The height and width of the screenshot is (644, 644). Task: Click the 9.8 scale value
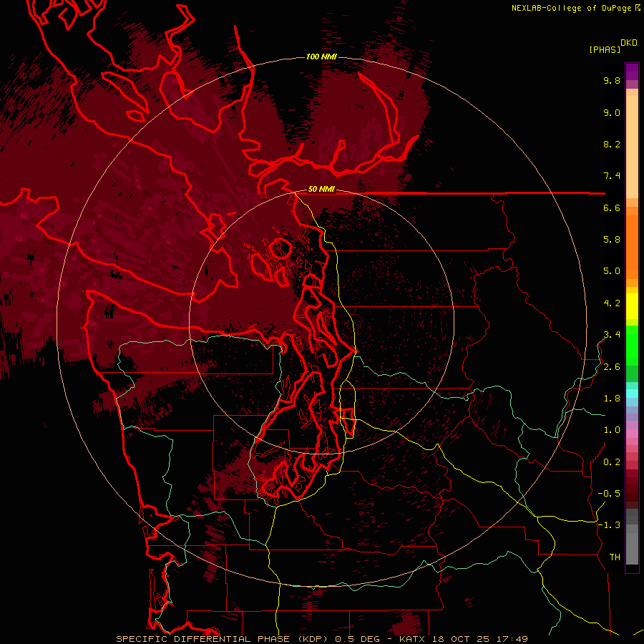coord(612,80)
